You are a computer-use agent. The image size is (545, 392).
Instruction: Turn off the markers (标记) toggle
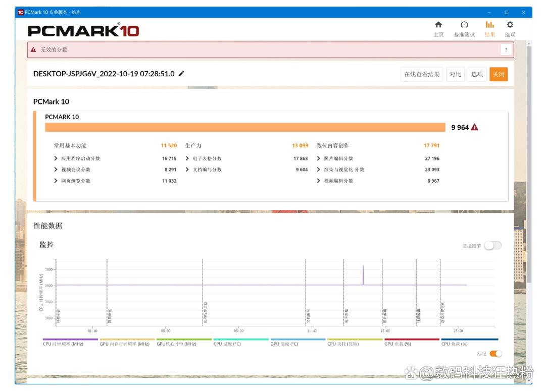496,354
